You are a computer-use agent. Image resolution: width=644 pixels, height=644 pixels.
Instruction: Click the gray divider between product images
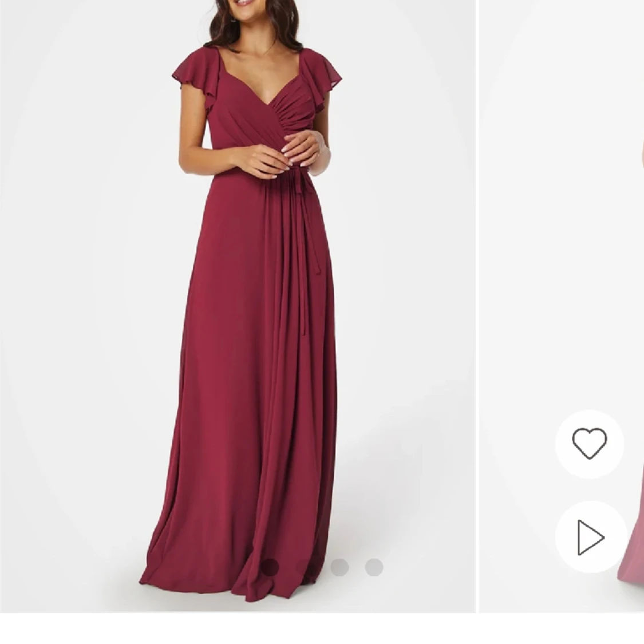(477, 306)
